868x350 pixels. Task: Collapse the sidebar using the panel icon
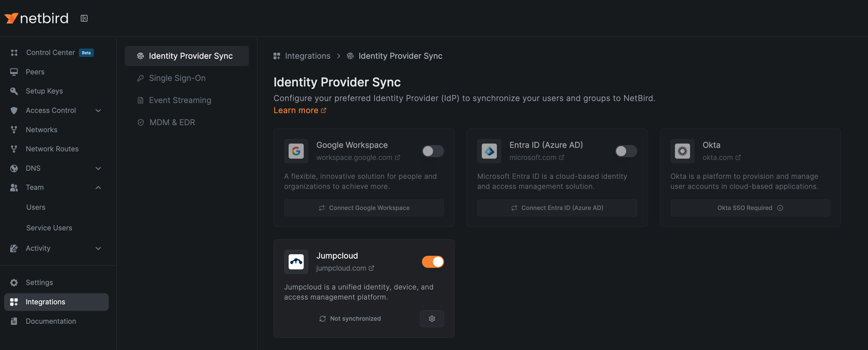[84, 18]
